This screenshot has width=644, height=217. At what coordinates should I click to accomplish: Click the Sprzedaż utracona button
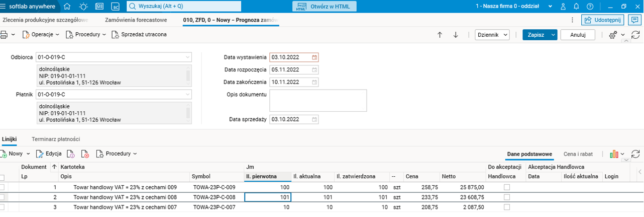[140, 35]
